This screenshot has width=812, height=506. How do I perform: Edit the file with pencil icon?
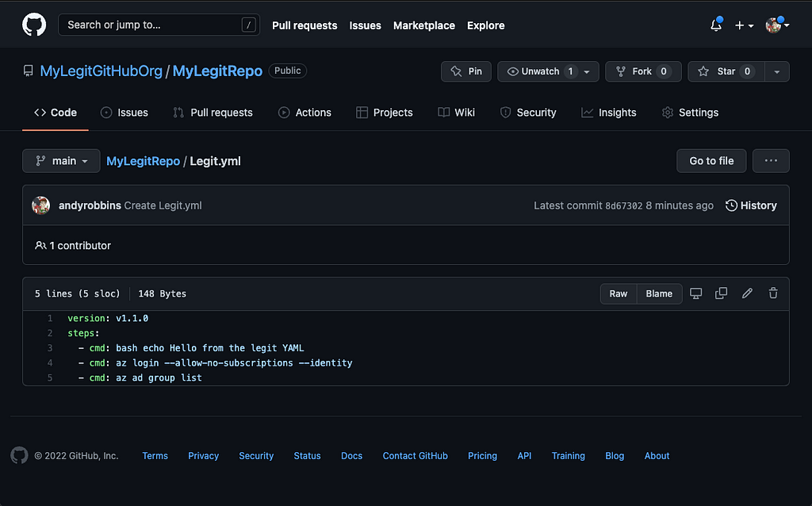point(747,293)
